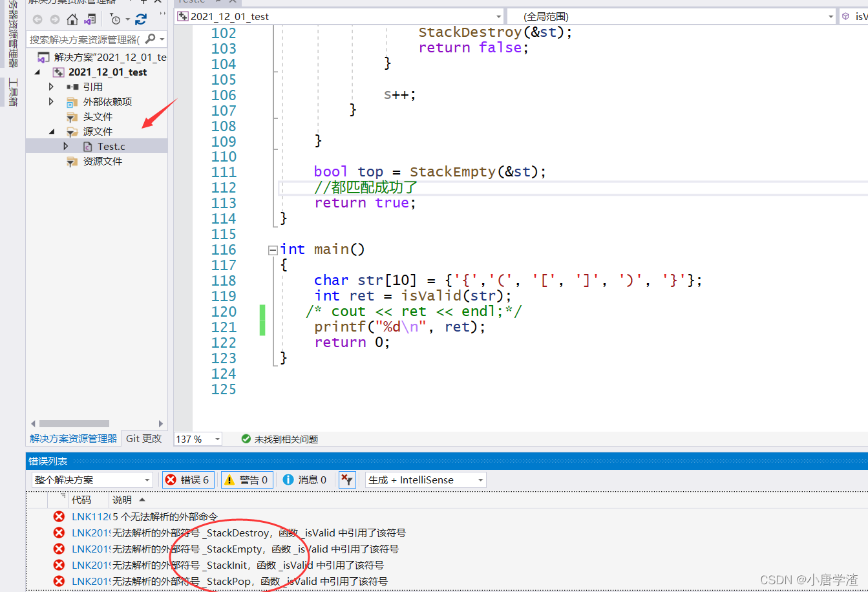Select the 头文件 filter folder
Screen dimensions: 868x592
pyautogui.click(x=98, y=116)
